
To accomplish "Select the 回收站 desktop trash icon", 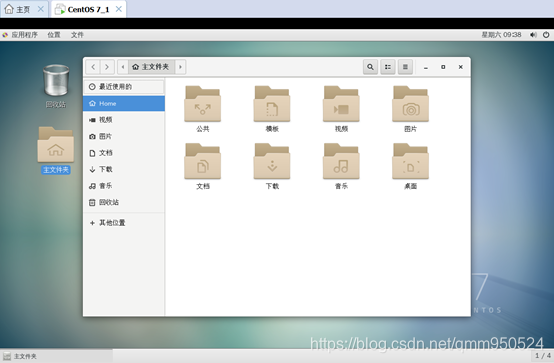I will [56, 86].
